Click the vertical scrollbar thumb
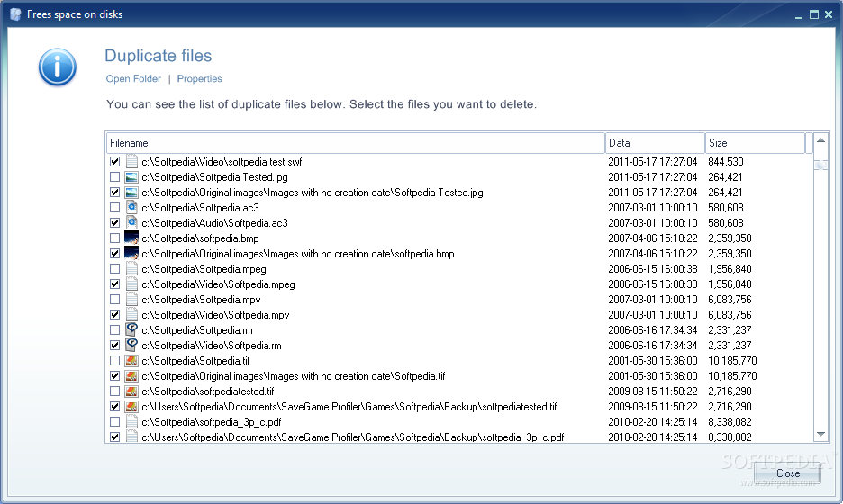The width and height of the screenshot is (843, 504). click(821, 166)
